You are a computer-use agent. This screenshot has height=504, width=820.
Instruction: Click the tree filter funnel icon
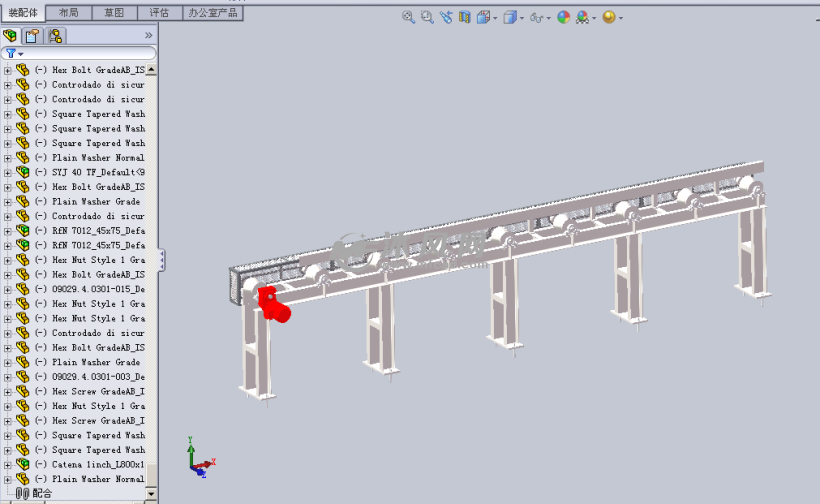point(11,53)
